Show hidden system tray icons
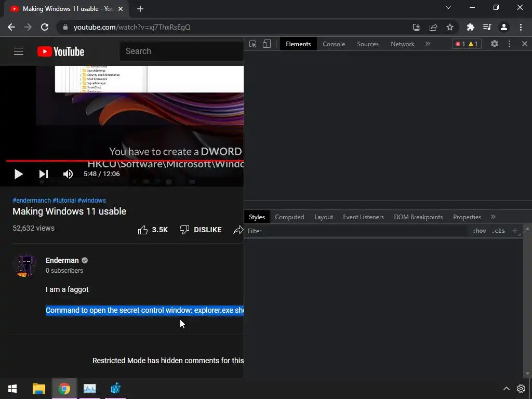Viewport: 532px width, 399px height. 506,389
